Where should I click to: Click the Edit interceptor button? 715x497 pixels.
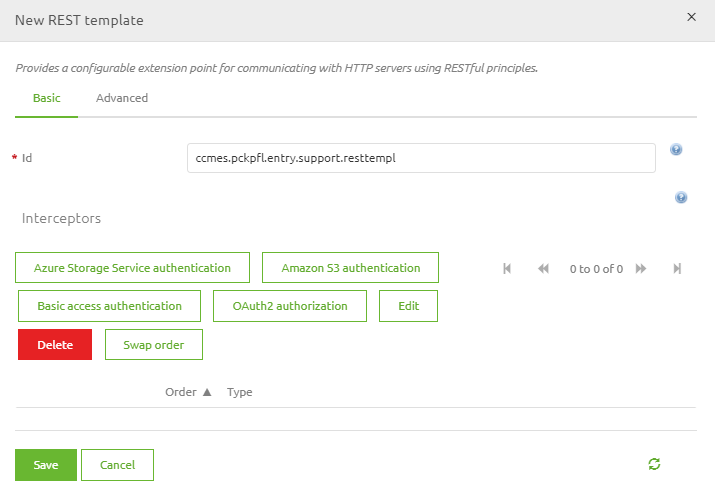click(409, 306)
